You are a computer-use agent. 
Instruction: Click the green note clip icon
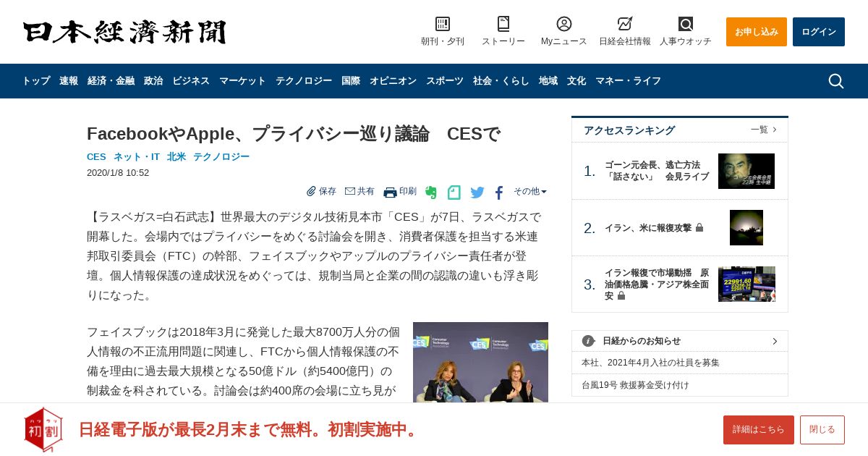click(454, 193)
